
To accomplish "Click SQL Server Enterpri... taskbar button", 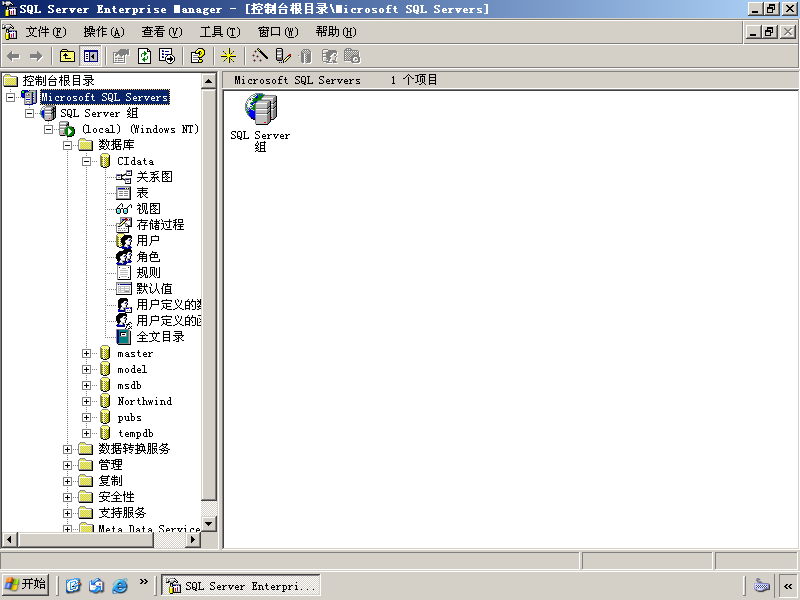I will coord(241,586).
